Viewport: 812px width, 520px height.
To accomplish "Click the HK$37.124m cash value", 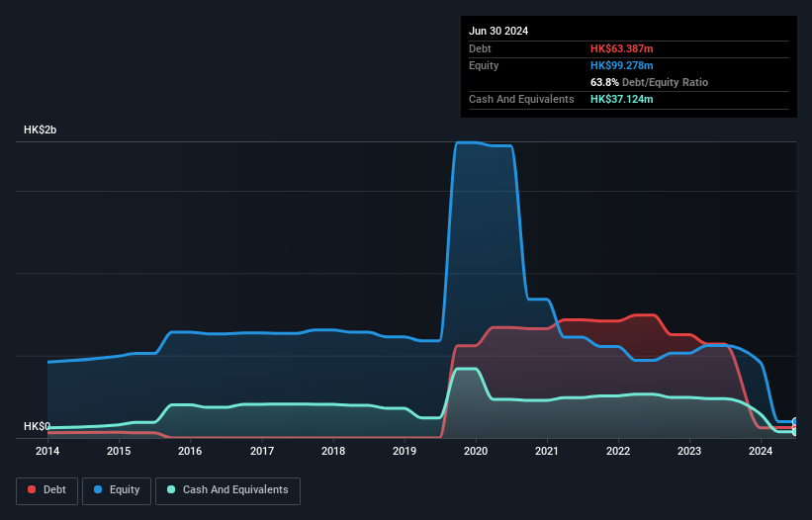I will point(621,99).
